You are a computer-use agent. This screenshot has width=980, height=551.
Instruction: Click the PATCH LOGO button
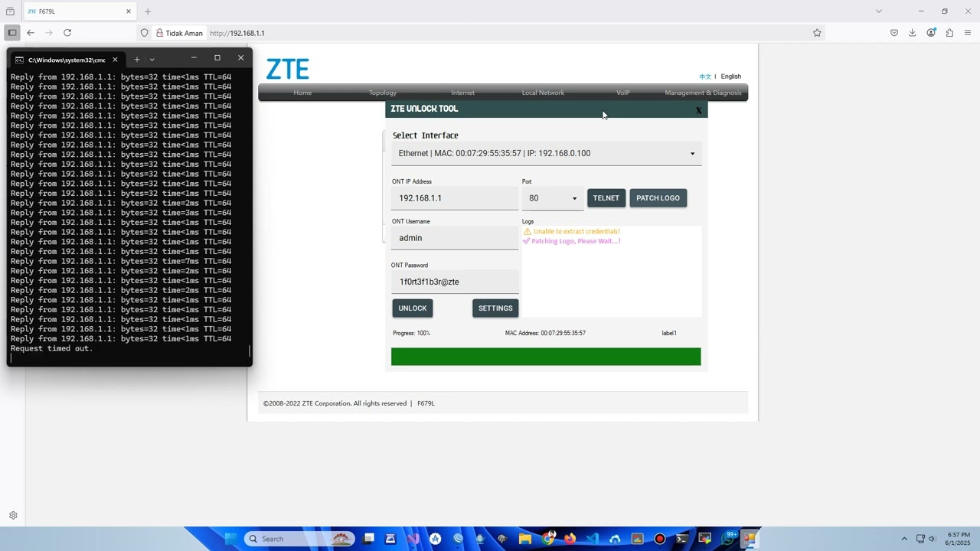pyautogui.click(x=658, y=198)
